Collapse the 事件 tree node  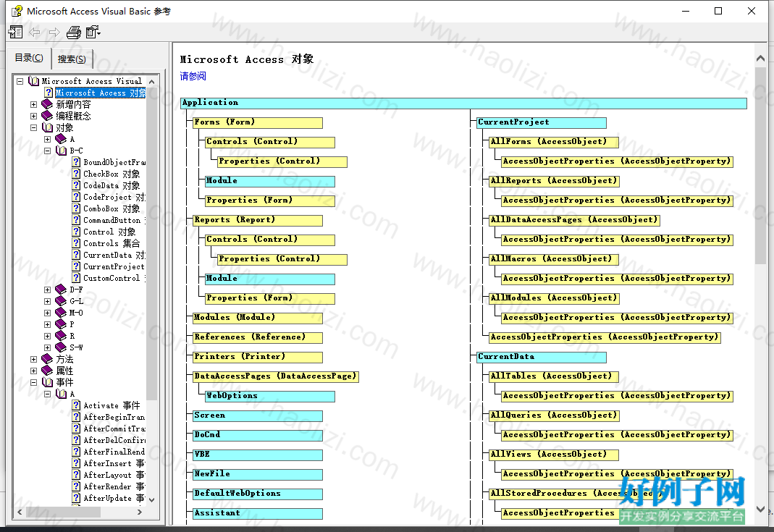(x=33, y=382)
